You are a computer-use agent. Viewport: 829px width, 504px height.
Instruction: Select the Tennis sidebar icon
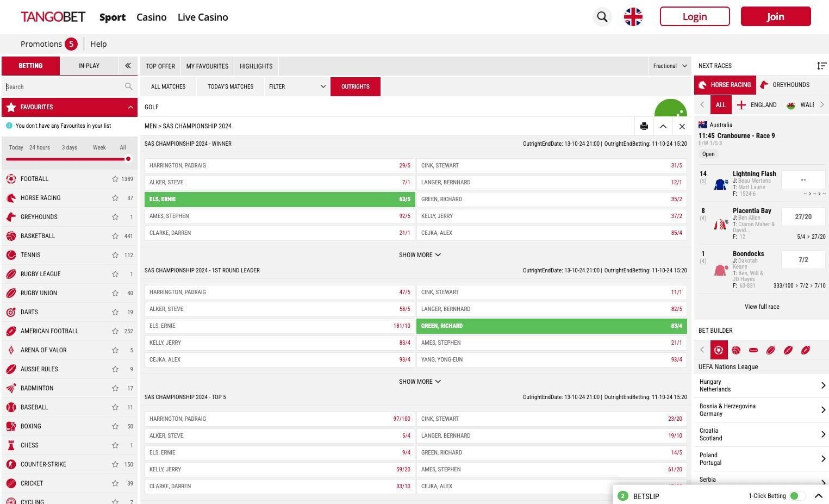[x=11, y=255]
